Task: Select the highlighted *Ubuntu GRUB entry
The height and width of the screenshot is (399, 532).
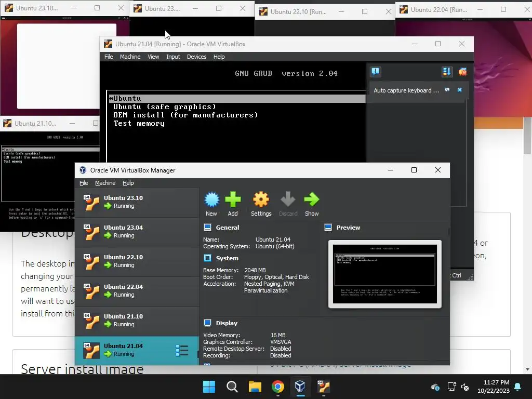Action: [x=237, y=98]
